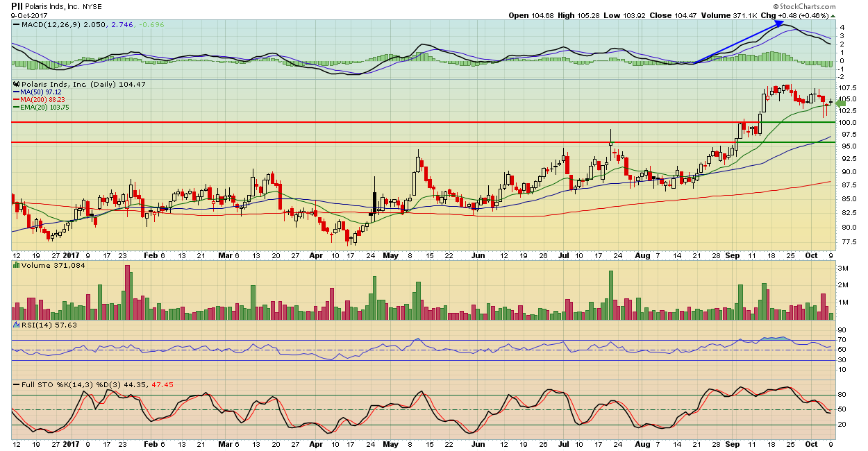The width and height of the screenshot is (868, 451).
Task: Click the EMA(20) 103.75 legend text
Action: click(x=46, y=107)
